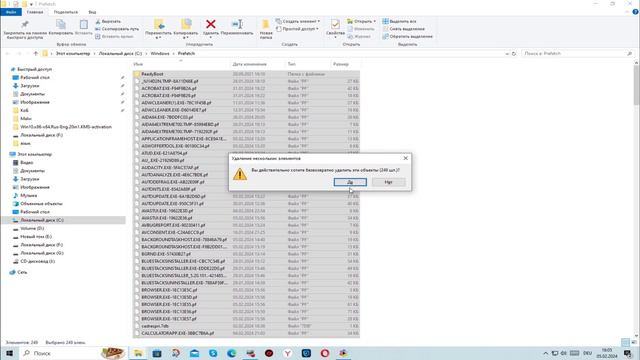
Task: Open the notification center icon
Action: (x=628, y=353)
